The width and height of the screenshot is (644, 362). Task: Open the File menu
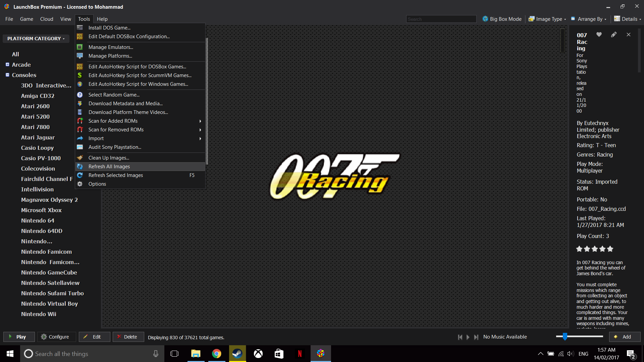[x=9, y=19]
